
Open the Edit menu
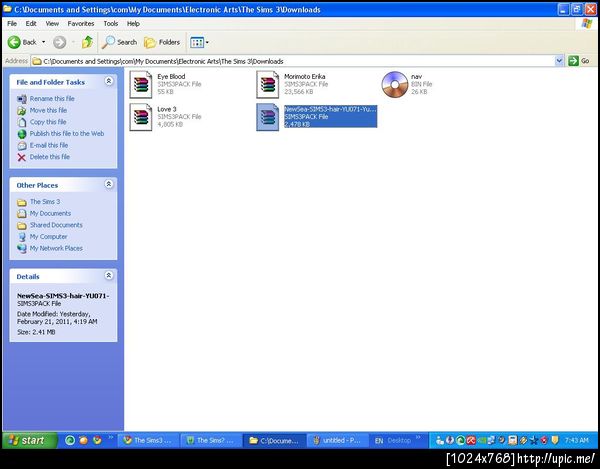31,24
